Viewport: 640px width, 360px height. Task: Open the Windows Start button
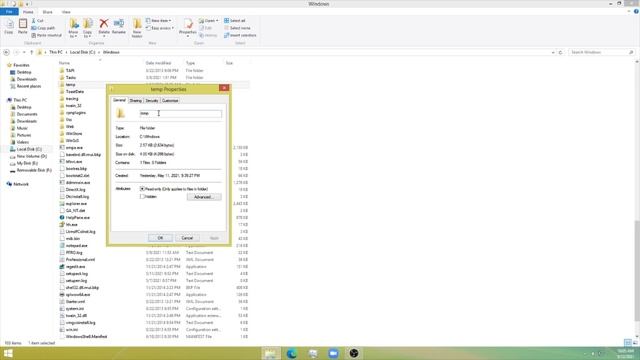8,353
